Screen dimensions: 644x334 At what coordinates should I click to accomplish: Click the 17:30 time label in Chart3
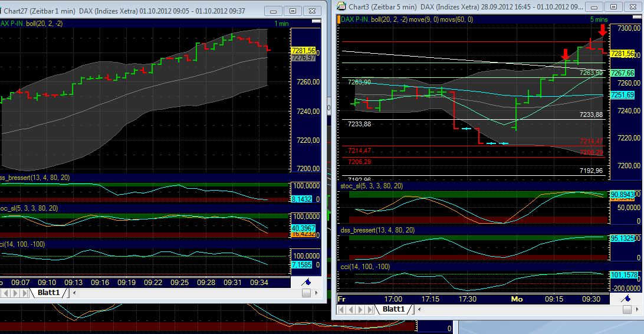tap(468, 299)
